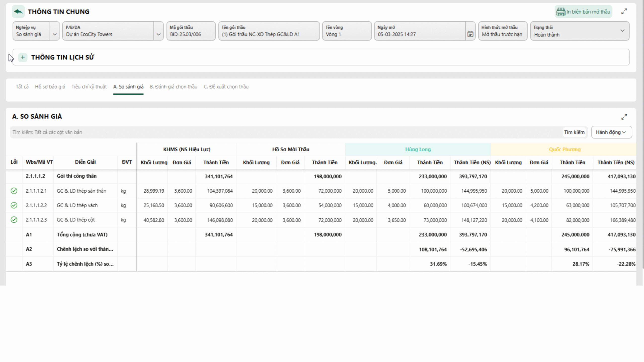
Task: Switch to the Hồ sơ báo giá tab
Action: coord(50,87)
